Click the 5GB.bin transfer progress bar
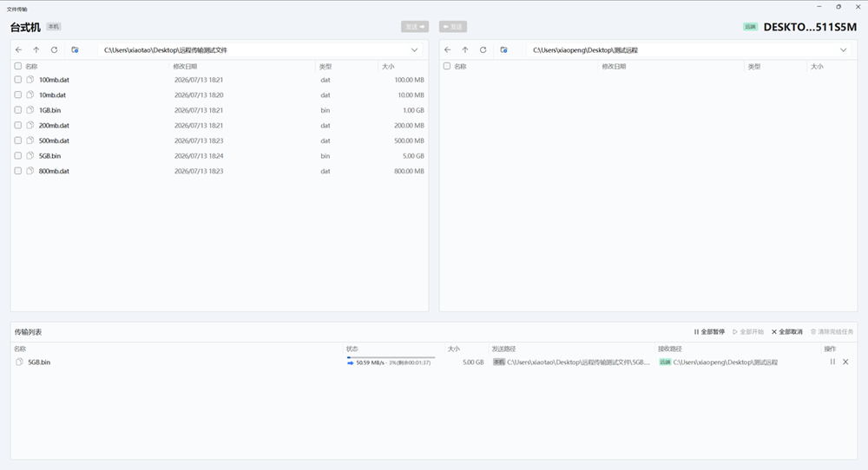Screen dimensions: 868x470 click(391, 358)
